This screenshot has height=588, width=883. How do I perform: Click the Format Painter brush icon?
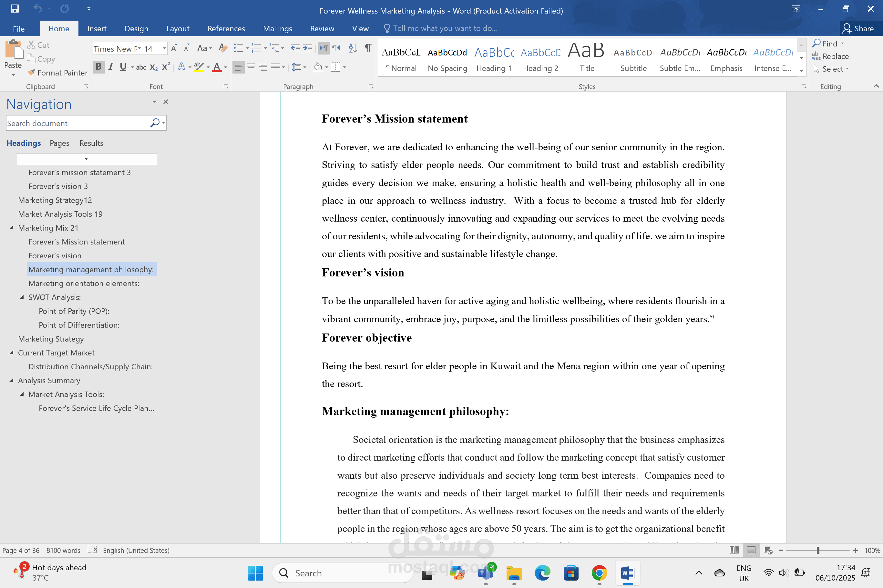pyautogui.click(x=32, y=72)
